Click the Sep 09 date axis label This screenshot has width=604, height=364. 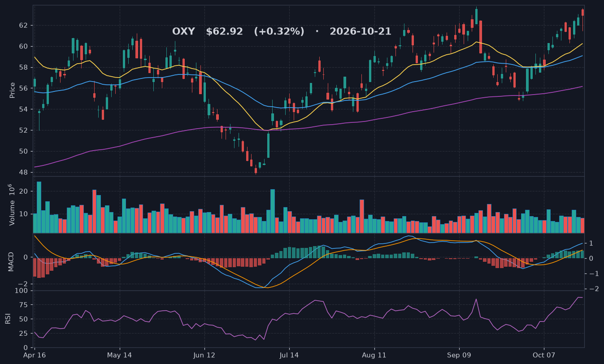pos(459,355)
